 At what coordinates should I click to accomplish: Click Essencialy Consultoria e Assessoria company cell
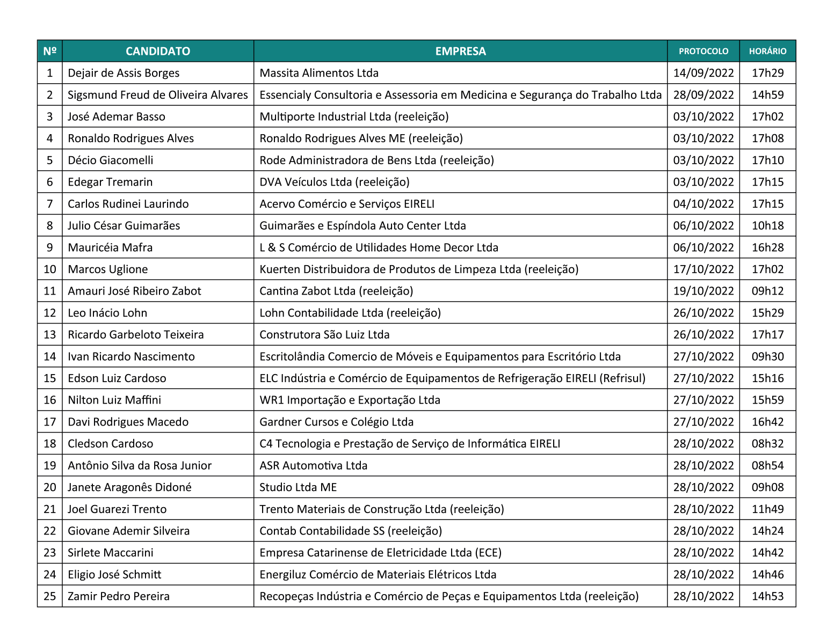(460, 95)
